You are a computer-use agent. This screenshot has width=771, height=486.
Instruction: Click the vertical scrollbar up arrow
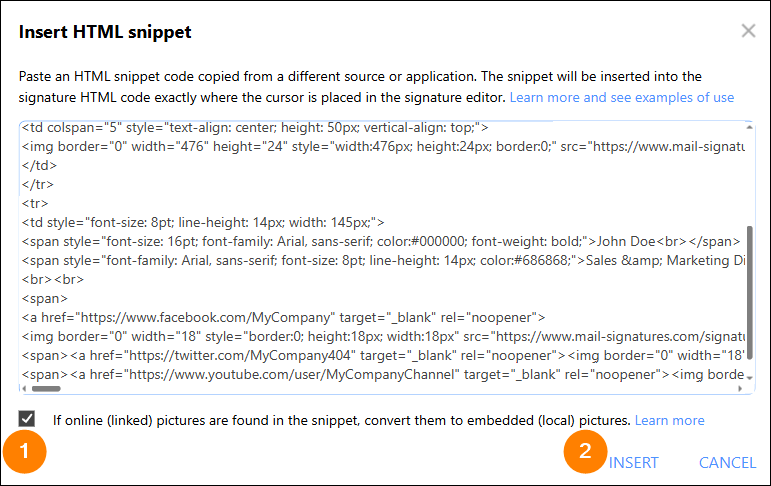tap(747, 128)
